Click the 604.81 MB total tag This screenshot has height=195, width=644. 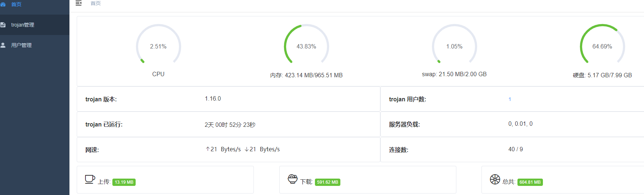coord(530,182)
